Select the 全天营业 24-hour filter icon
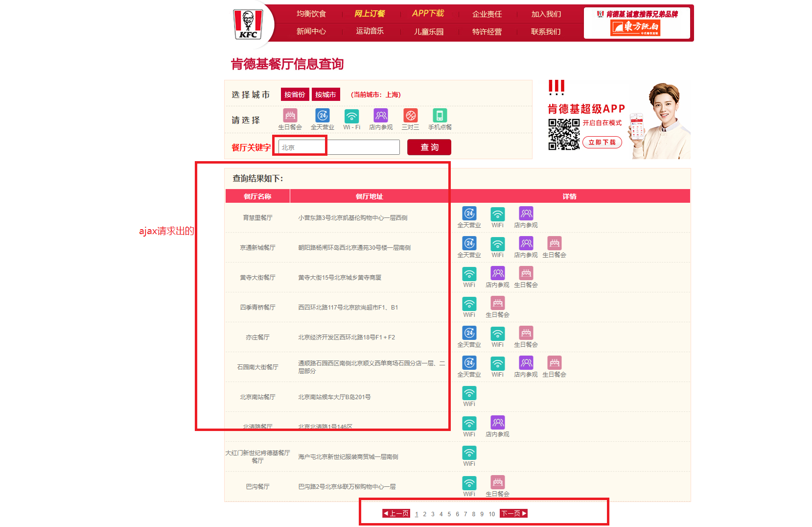This screenshot has height=527, width=812. click(x=323, y=116)
